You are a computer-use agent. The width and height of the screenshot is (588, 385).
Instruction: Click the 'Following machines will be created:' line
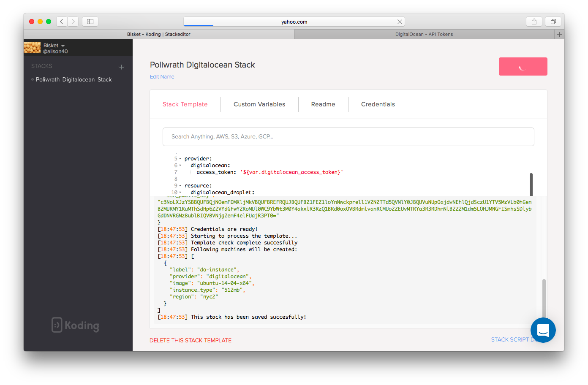tap(227, 249)
